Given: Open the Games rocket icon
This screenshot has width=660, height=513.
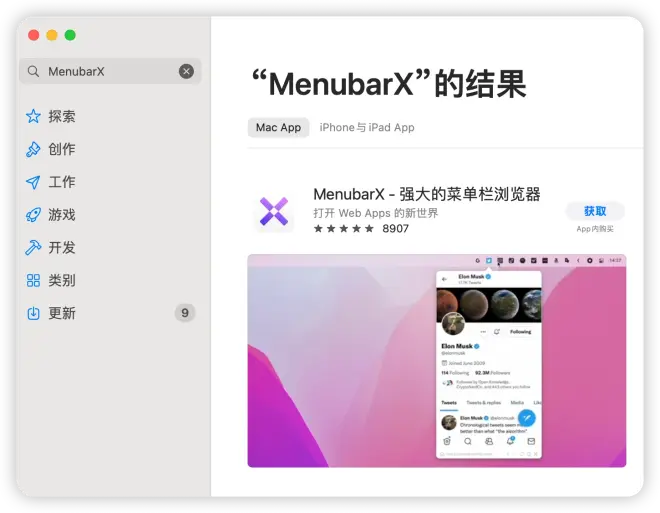Looking at the screenshot, I should tap(33, 215).
